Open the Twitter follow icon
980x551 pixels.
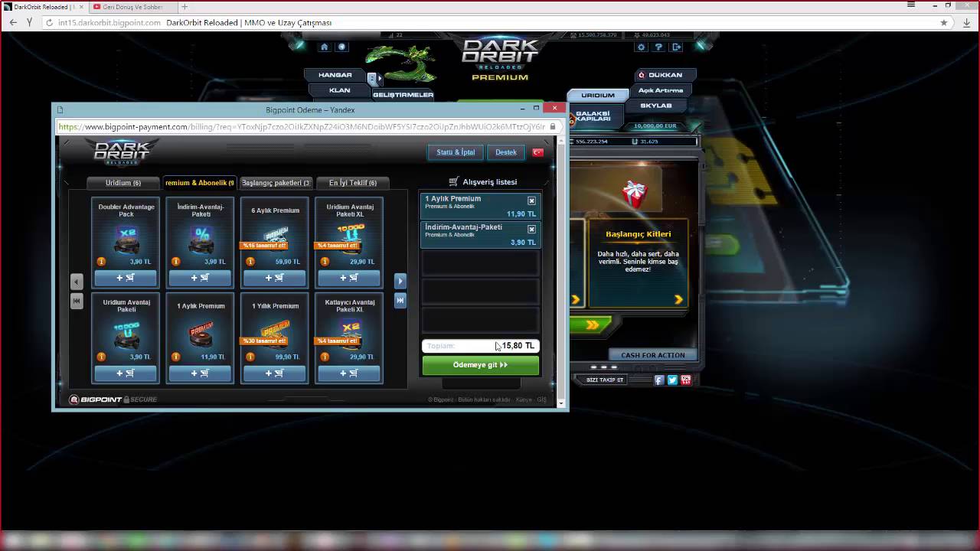672,380
